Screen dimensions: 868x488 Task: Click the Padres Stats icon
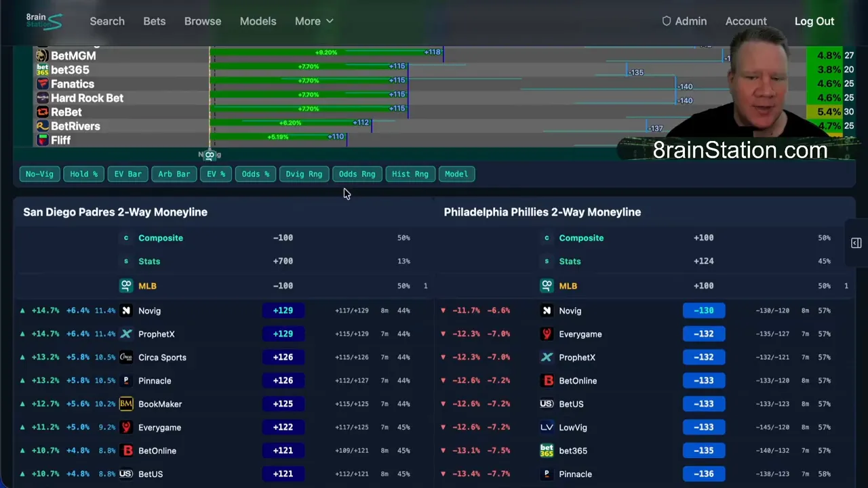pyautogui.click(x=125, y=261)
